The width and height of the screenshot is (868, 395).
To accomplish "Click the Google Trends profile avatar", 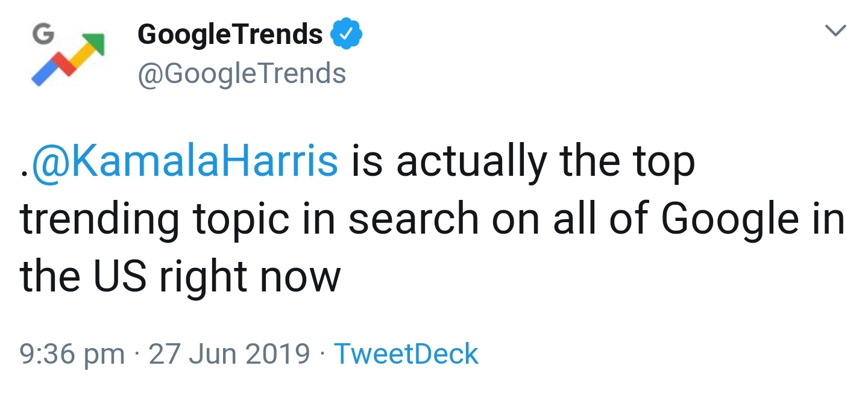I will click(68, 55).
